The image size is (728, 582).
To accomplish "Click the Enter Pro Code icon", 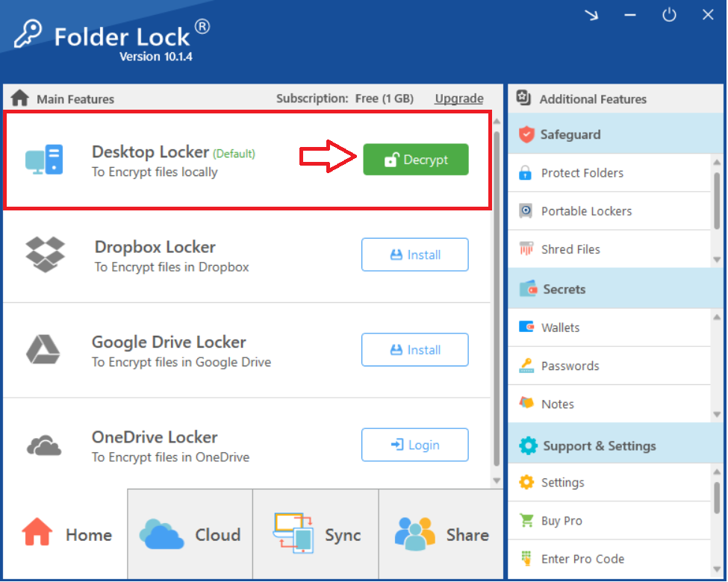I will pyautogui.click(x=526, y=558).
